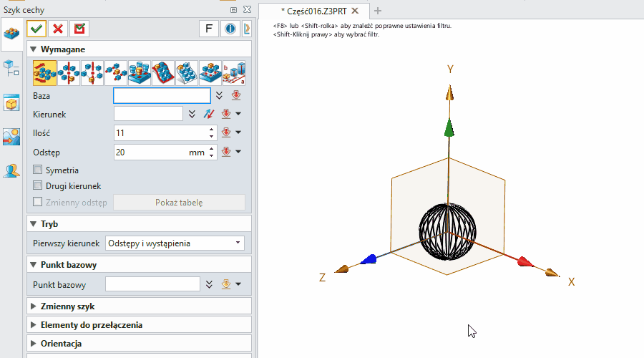Increase the Ilość value with up arrow
Image resolution: width=644 pixels, height=358 pixels.
coord(211,129)
